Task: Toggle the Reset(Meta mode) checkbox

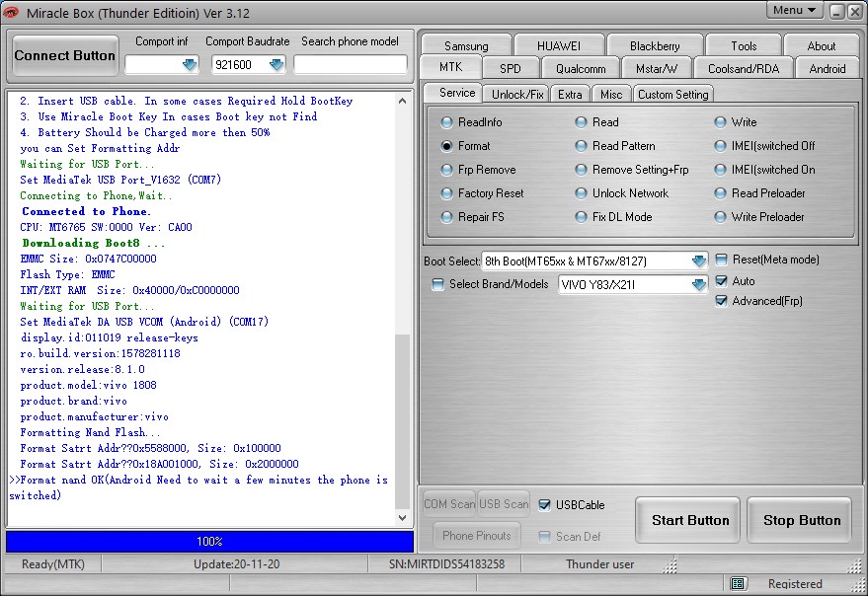Action: pyautogui.click(x=721, y=260)
